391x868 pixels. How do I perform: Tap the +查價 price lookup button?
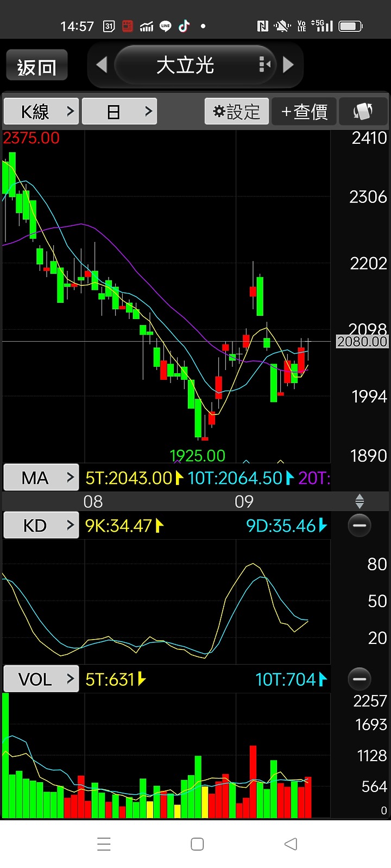pos(304,111)
